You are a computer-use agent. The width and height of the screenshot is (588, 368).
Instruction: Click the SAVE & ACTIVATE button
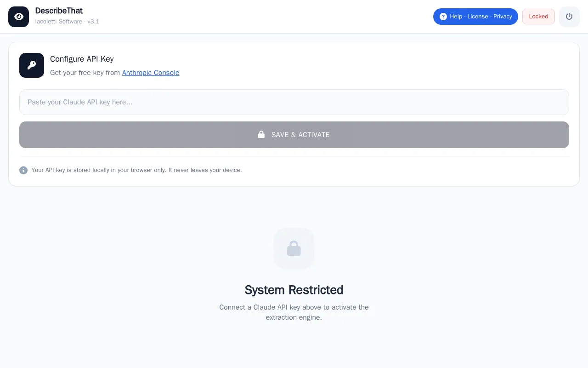click(294, 135)
